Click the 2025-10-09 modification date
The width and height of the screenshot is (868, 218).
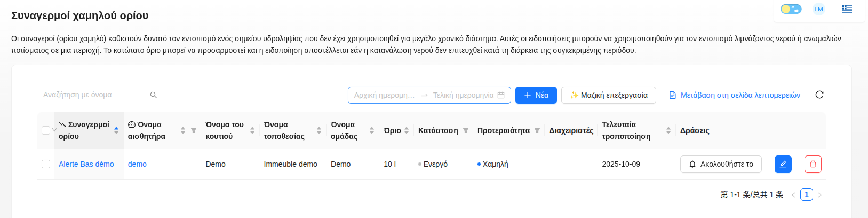click(x=621, y=164)
